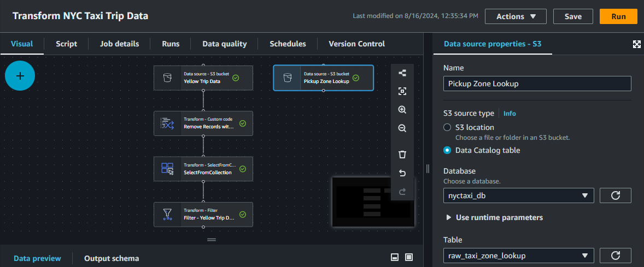The image size is (644, 267).
Task: Open the Data quality tab
Action: pyautogui.click(x=224, y=44)
